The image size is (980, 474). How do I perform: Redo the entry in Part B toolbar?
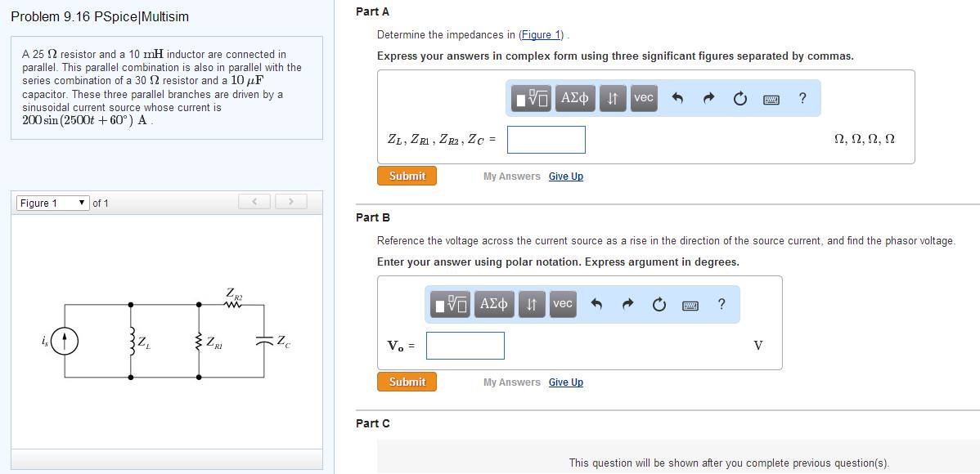pos(627,305)
